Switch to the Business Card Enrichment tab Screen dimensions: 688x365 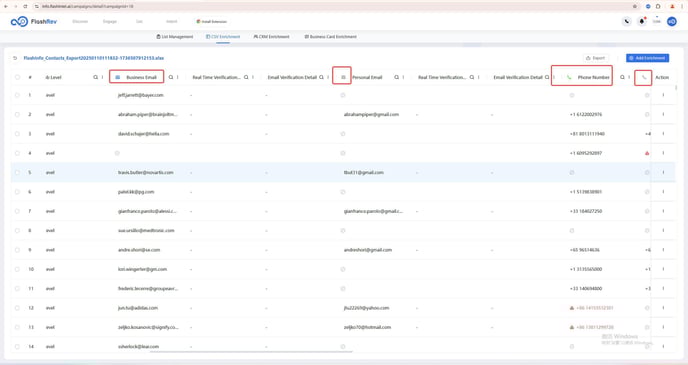[x=330, y=37]
